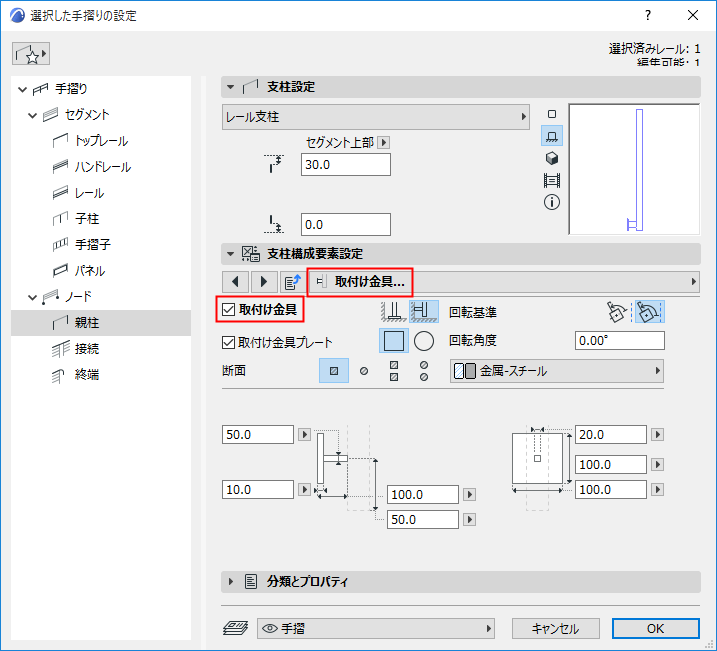Viewport: 717px width, 651px height.
Task: Click the 10.0 input field
Action: click(x=257, y=490)
